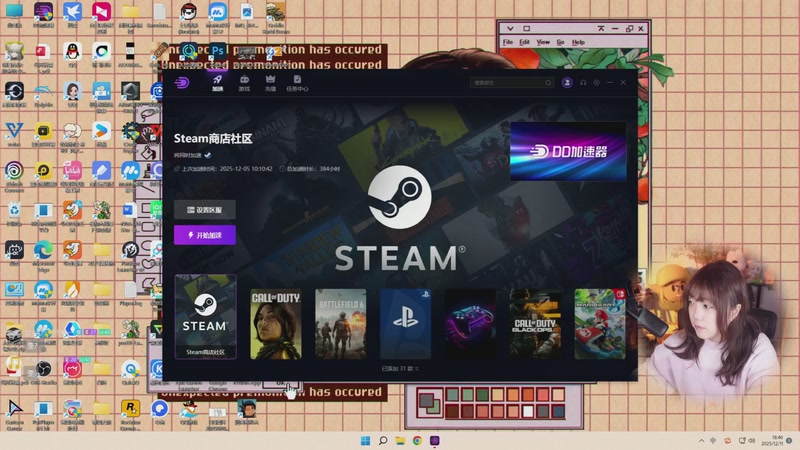Open File menu in background window
This screenshot has width=800, height=450.
(508, 42)
